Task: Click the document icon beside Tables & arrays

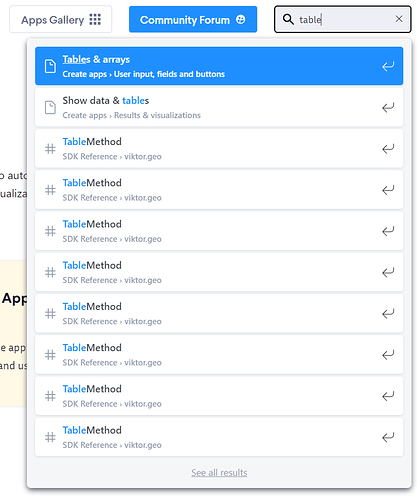Action: (x=50, y=66)
